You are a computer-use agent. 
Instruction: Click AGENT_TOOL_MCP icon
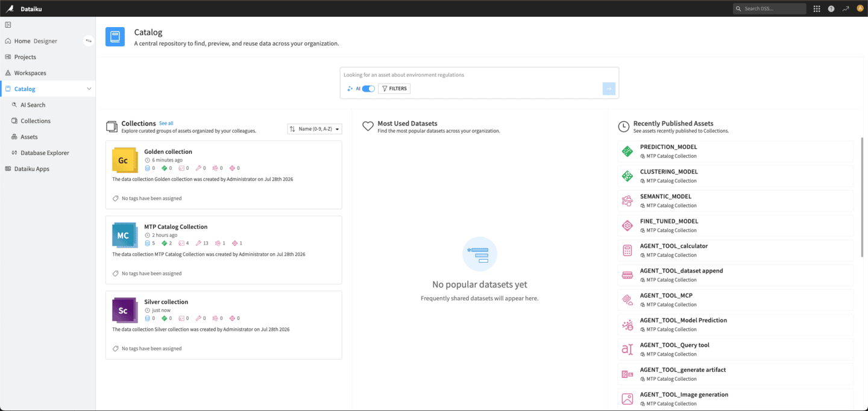pos(627,300)
